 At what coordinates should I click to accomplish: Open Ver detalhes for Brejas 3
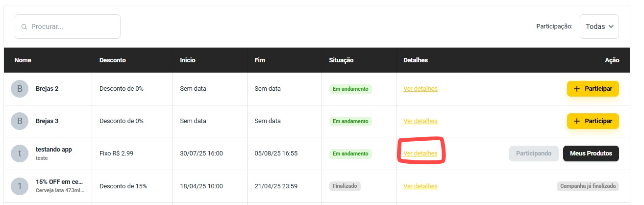pyautogui.click(x=421, y=121)
